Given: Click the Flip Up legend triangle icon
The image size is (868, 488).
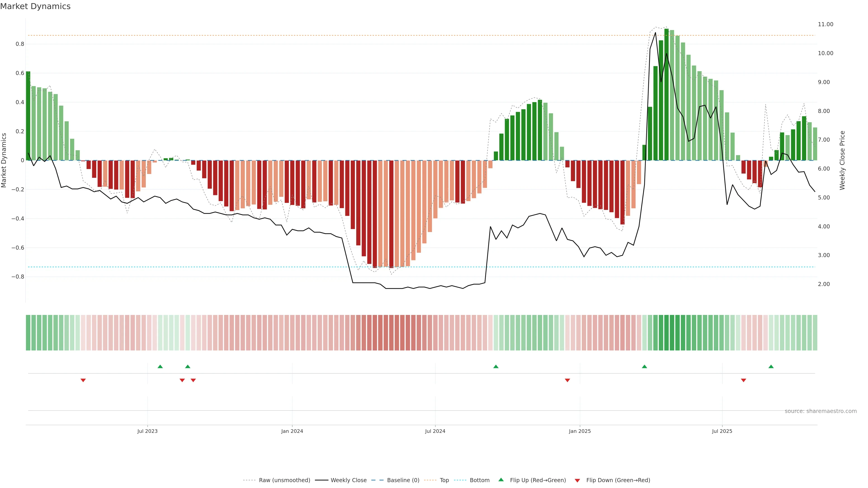Looking at the screenshot, I should (501, 480).
